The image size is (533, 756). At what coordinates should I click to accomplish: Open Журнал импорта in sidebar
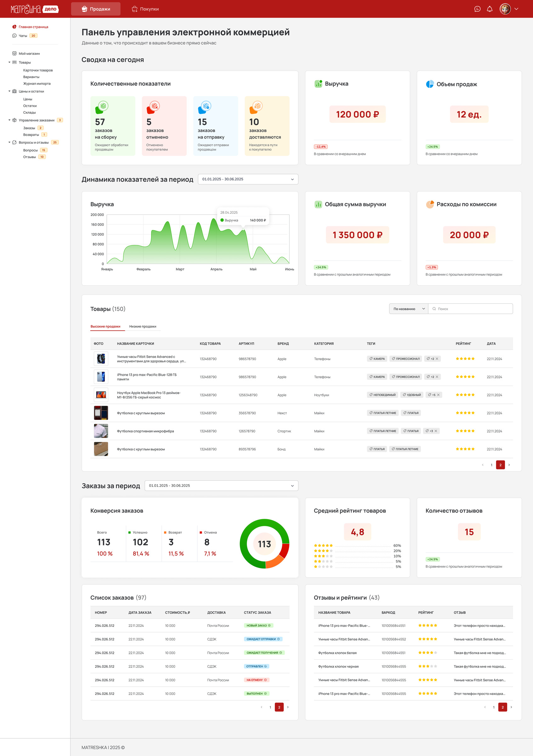tap(37, 84)
